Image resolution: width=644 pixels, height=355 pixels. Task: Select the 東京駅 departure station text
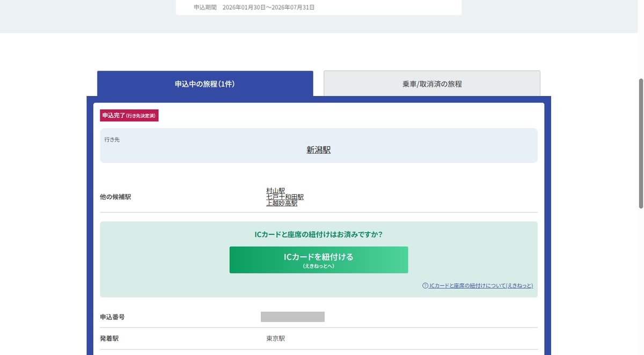point(275,339)
